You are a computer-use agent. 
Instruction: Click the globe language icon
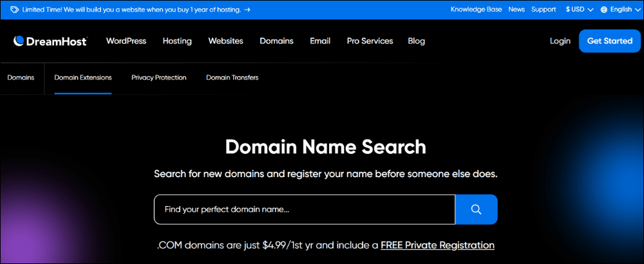[604, 10]
